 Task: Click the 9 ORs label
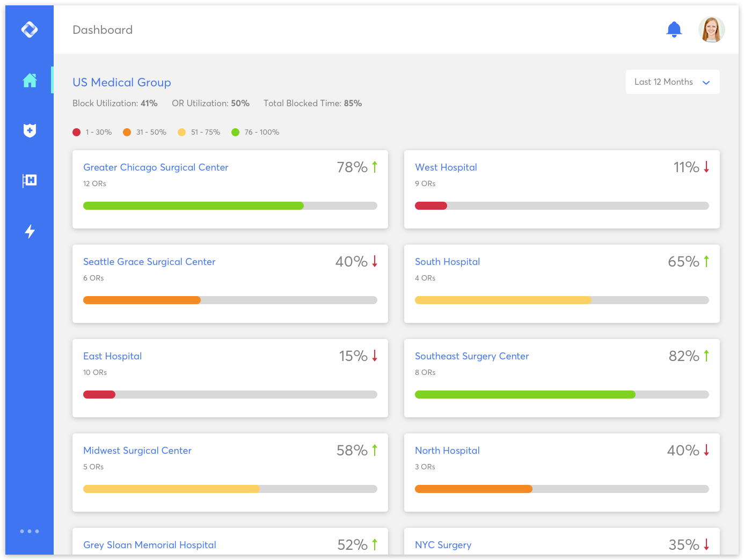[x=425, y=183]
